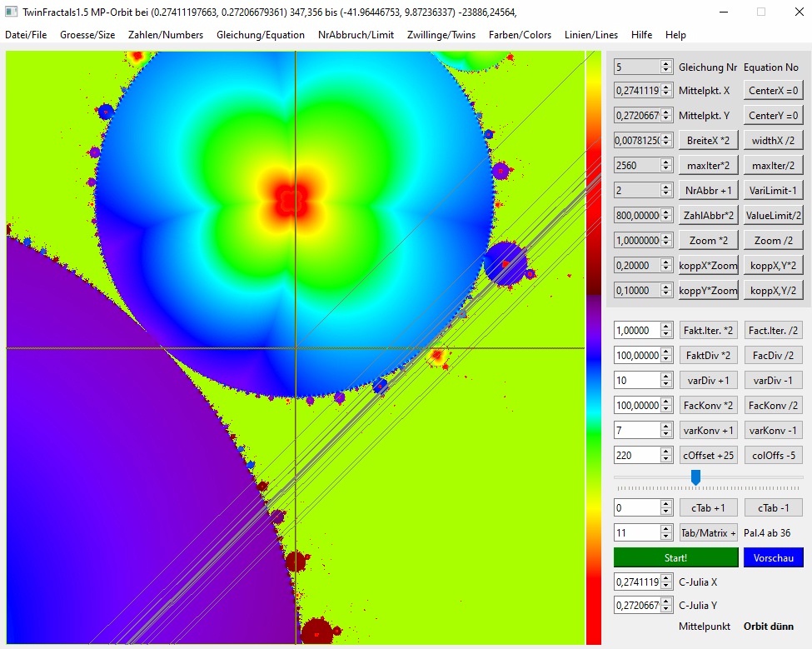Click the Fact.Iter. /2 button
812x649 pixels.
[773, 331]
